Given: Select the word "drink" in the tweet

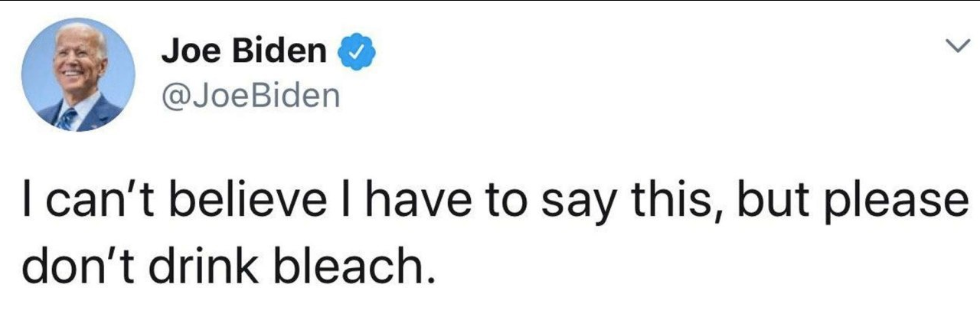Looking at the screenshot, I should pos(198,264).
